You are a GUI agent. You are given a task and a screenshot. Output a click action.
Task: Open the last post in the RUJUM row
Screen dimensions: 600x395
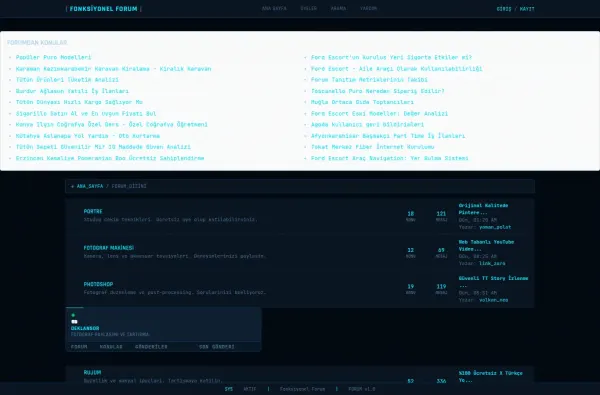click(x=490, y=377)
